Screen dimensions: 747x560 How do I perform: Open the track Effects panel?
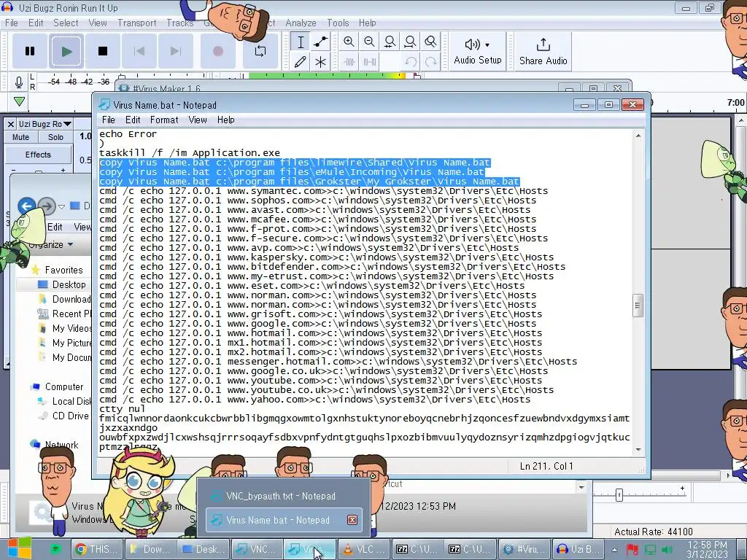pyautogui.click(x=38, y=155)
